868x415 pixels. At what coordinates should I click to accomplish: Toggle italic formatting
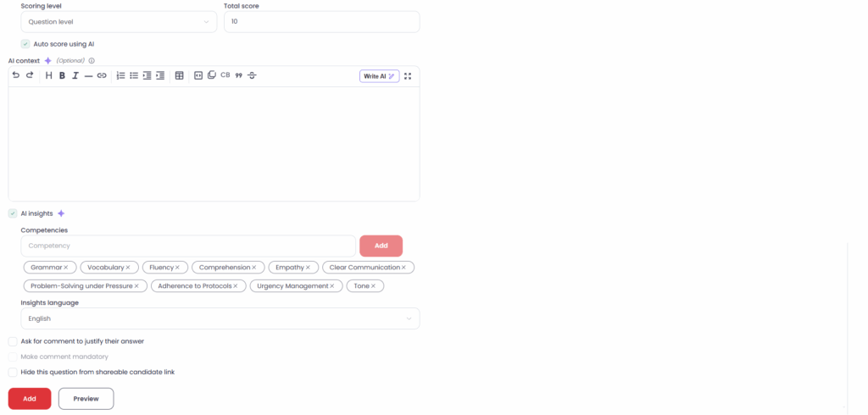point(75,76)
